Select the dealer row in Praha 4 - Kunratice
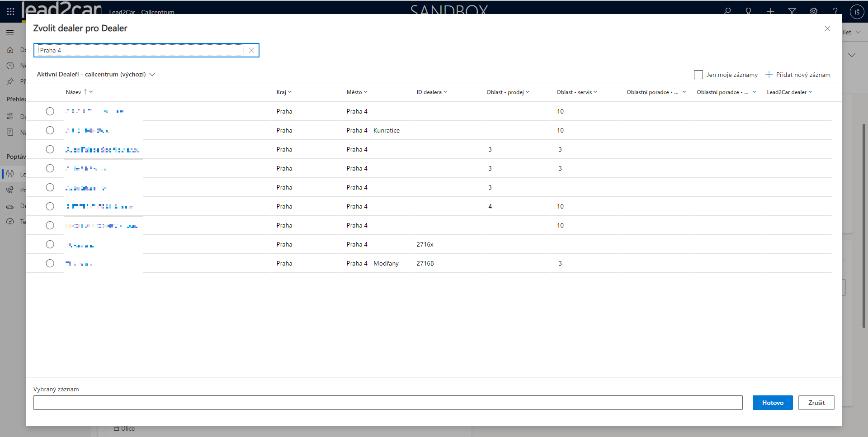 click(x=50, y=130)
